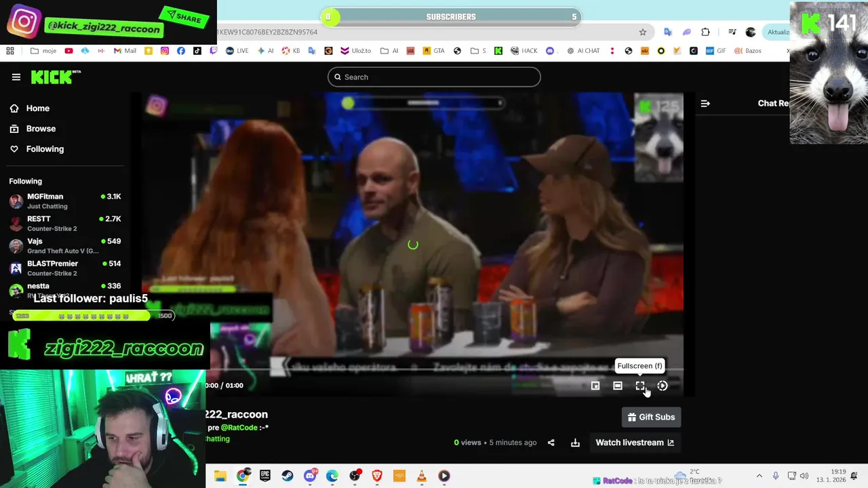Click the Google Translate toolbar icon
The image size is (868, 488).
pos(668,32)
